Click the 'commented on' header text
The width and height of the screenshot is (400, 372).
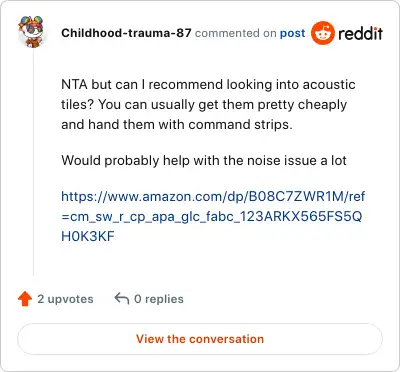[236, 33]
